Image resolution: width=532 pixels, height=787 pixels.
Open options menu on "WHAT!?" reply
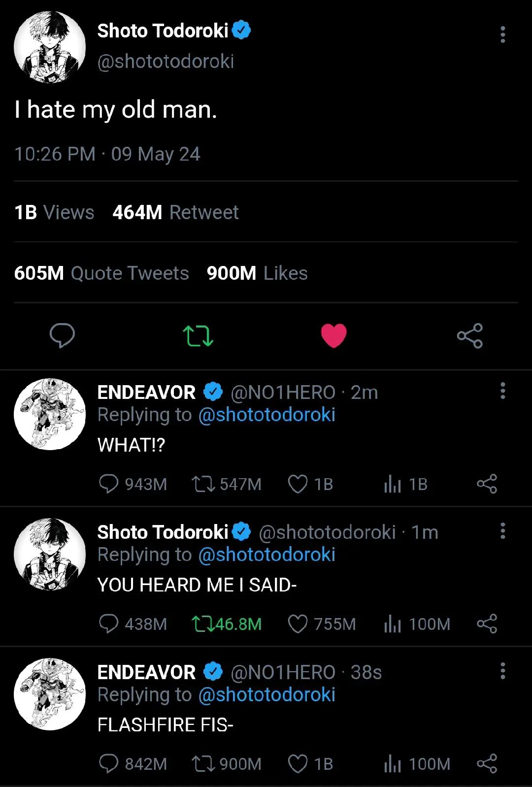pyautogui.click(x=502, y=391)
